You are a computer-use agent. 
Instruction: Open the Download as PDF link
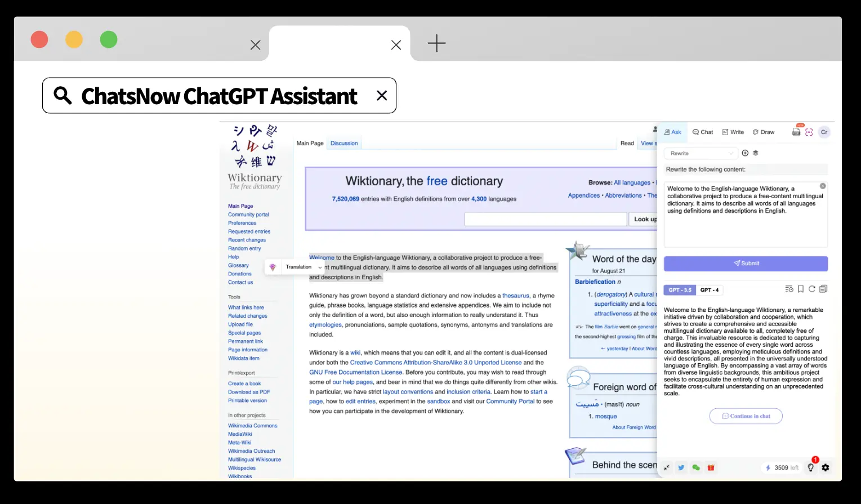(249, 392)
